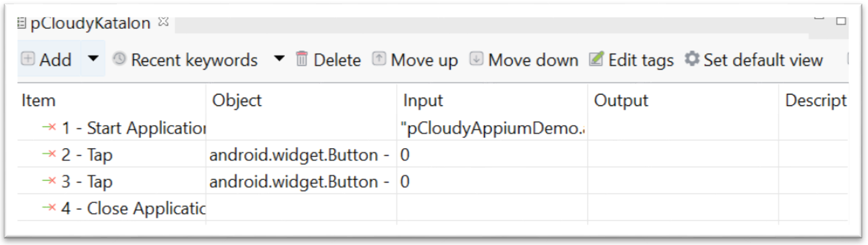
Task: Click the Output column header
Action: pyautogui.click(x=621, y=101)
